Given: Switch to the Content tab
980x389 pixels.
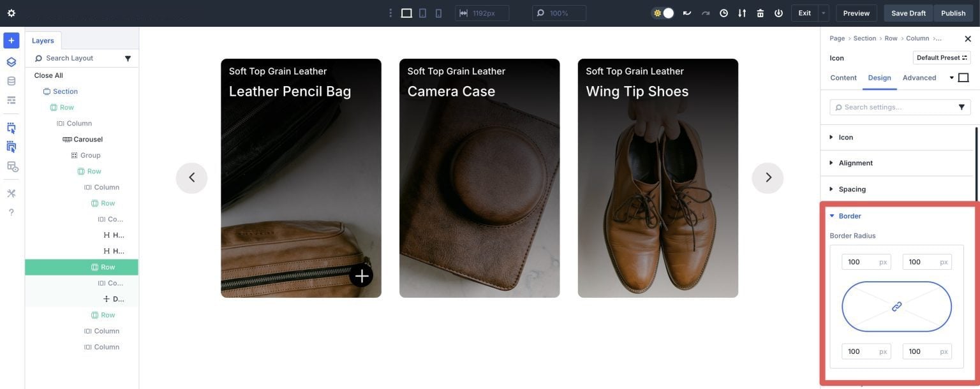Looking at the screenshot, I should (843, 77).
